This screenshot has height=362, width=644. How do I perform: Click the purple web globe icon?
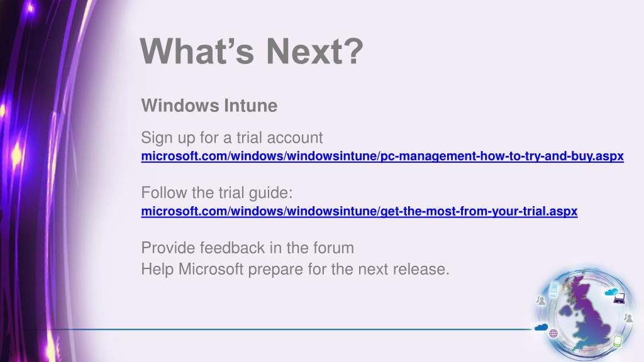click(553, 333)
